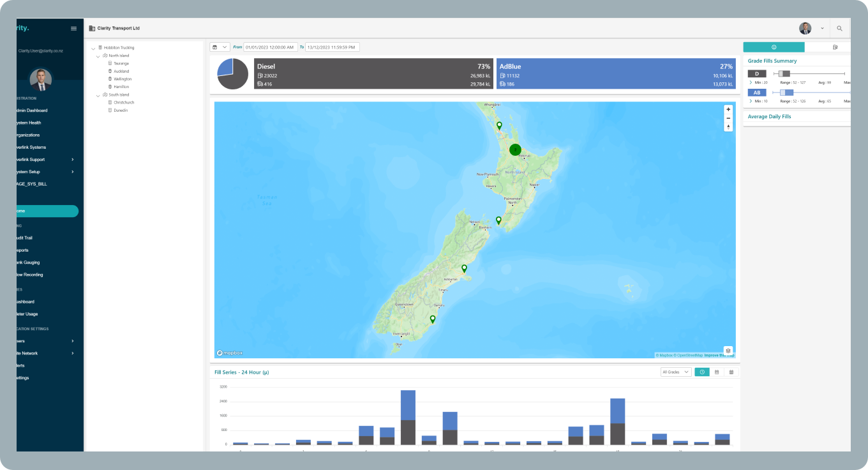Screen dimensions: 868x470
Task: Click the Improve this map link
Action: (719, 355)
